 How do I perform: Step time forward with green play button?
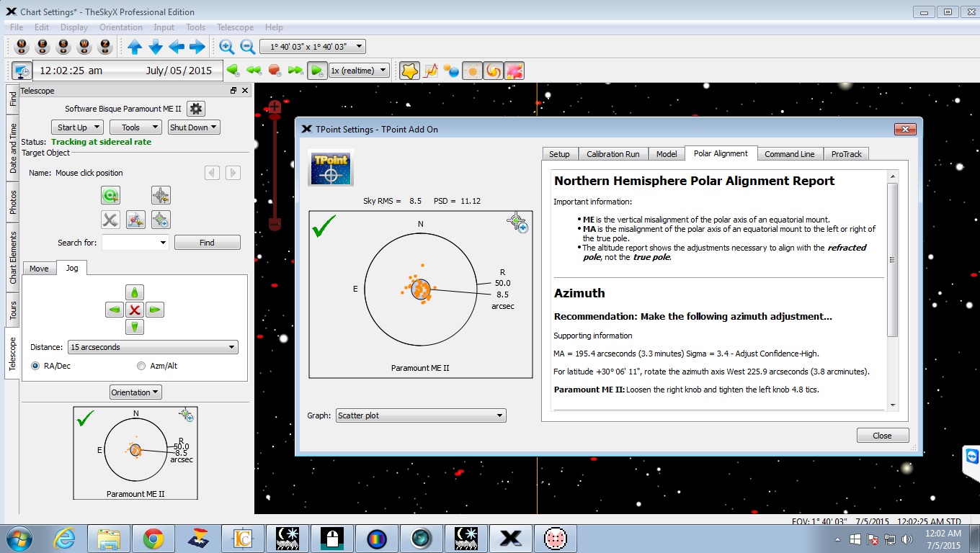pos(316,71)
